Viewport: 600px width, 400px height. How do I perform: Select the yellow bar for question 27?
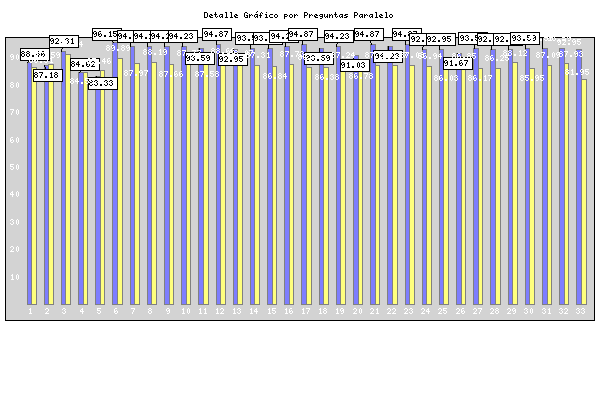tap(480, 186)
